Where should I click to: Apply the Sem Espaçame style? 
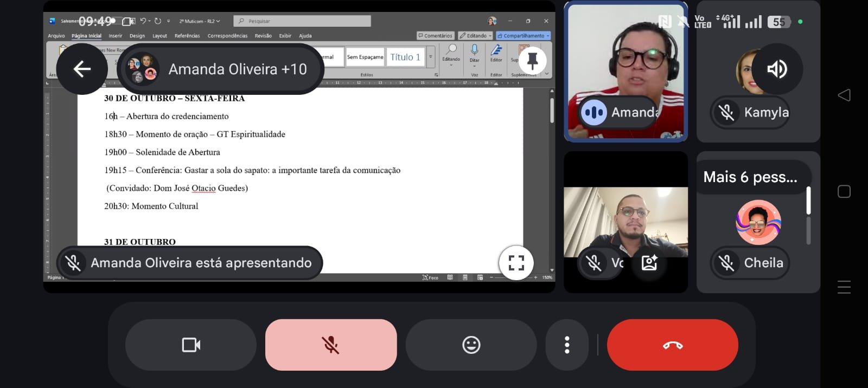(x=365, y=57)
